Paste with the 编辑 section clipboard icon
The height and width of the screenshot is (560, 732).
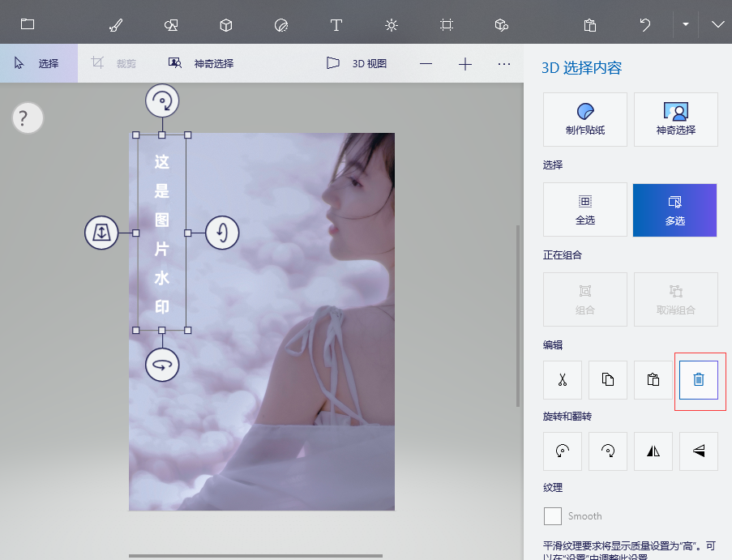click(653, 380)
